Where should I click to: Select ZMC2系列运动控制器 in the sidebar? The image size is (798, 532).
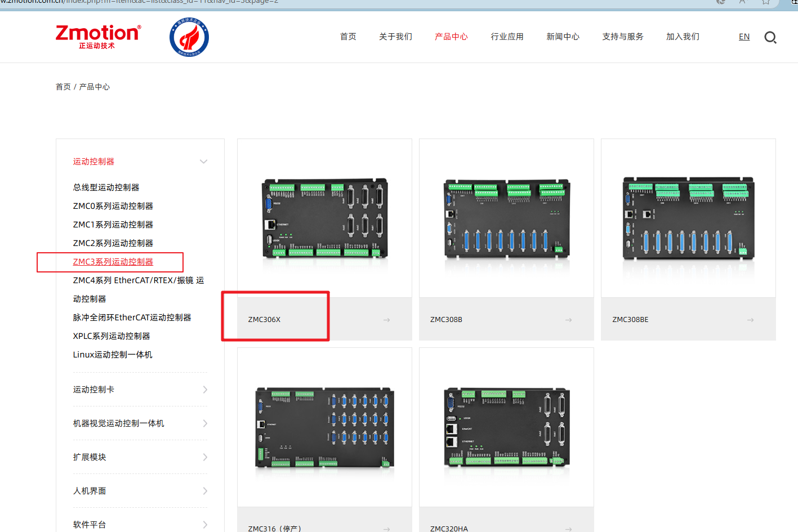point(113,243)
